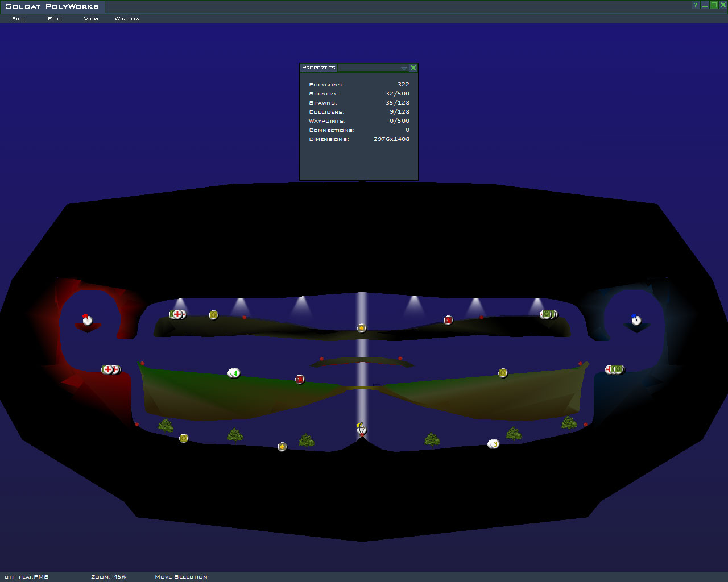
Task: Select the grenade spawn on right green hill
Action: 503,373
